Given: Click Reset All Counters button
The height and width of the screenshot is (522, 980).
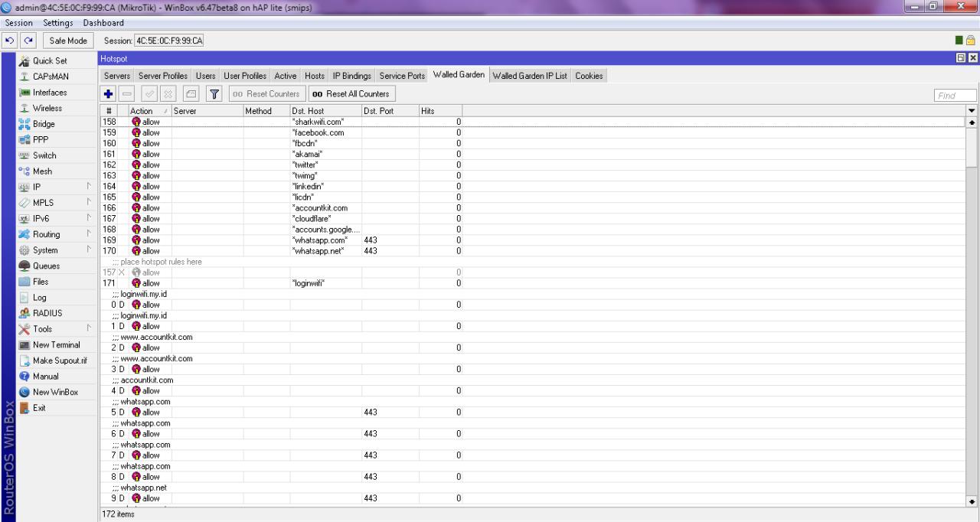Looking at the screenshot, I should coord(351,94).
